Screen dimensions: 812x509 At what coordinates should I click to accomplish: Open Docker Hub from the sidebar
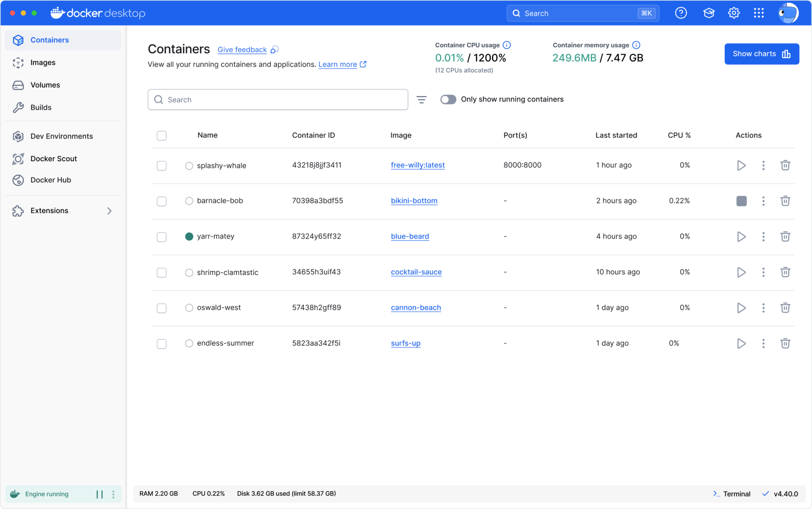click(50, 180)
